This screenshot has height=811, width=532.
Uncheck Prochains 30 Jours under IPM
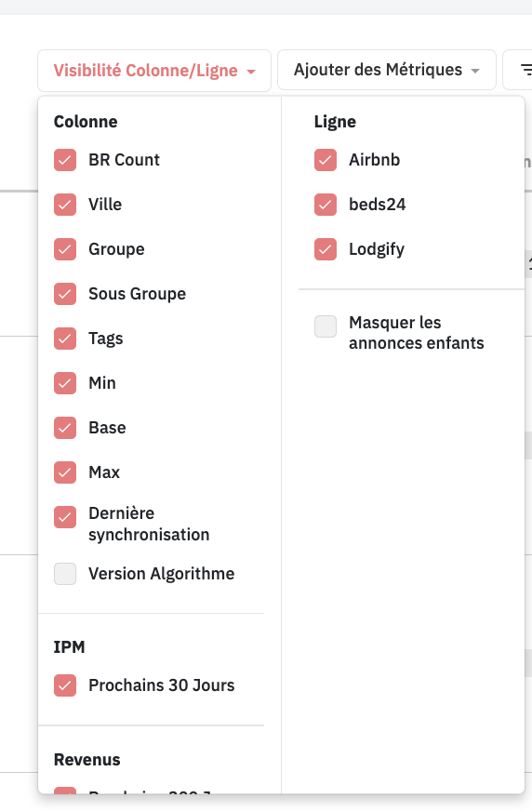65,685
